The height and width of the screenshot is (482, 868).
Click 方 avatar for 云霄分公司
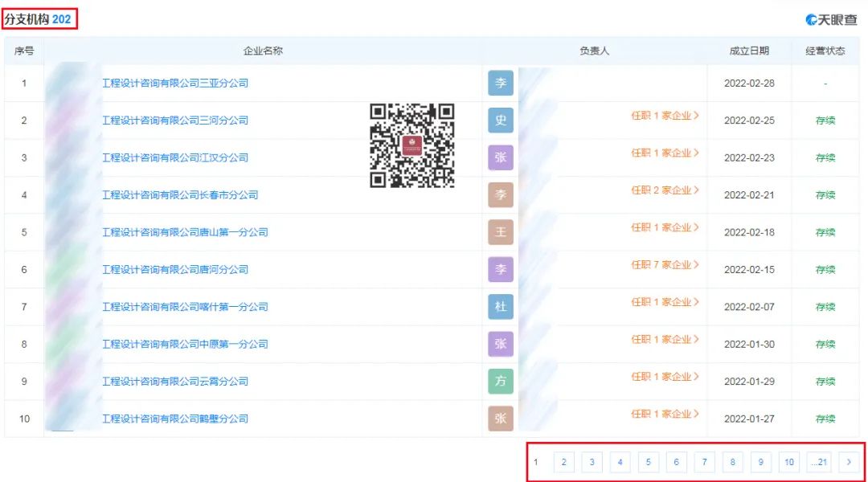coord(500,381)
